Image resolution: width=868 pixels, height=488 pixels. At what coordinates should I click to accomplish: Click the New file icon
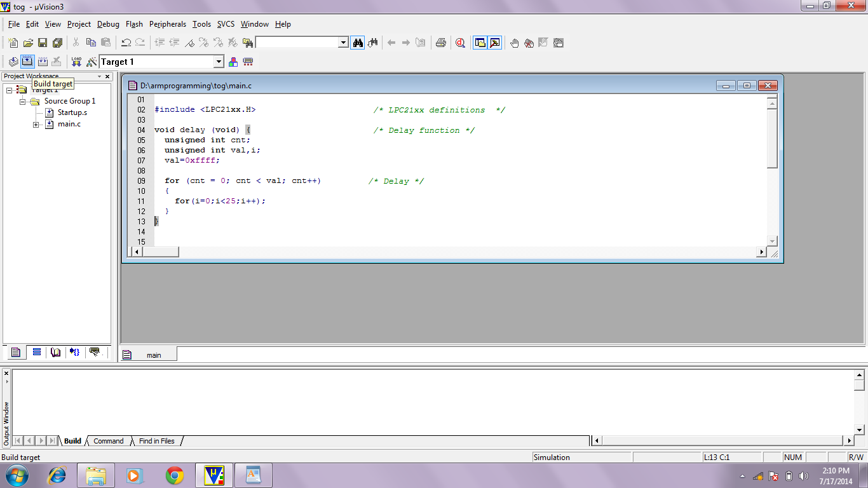(13, 43)
